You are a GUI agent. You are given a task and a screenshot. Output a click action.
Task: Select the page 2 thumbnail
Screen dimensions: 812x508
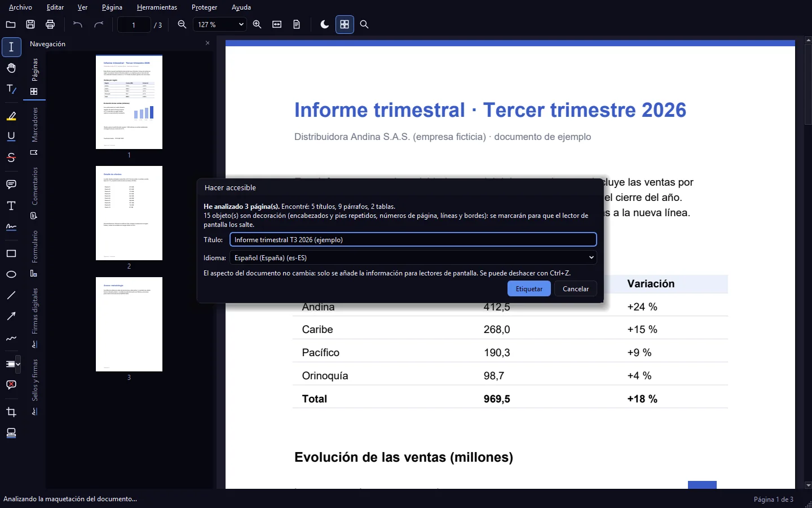pyautogui.click(x=129, y=213)
